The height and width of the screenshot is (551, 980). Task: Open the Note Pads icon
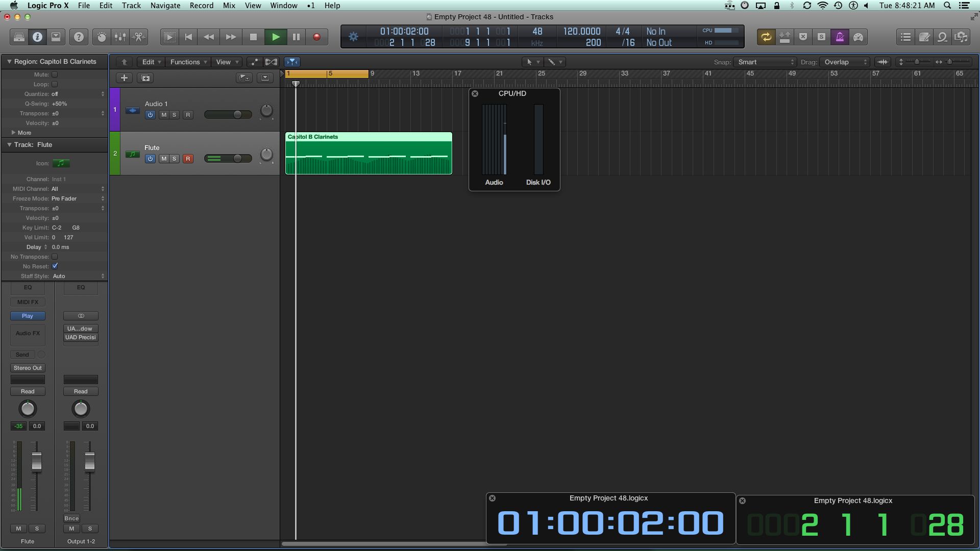pos(924,37)
